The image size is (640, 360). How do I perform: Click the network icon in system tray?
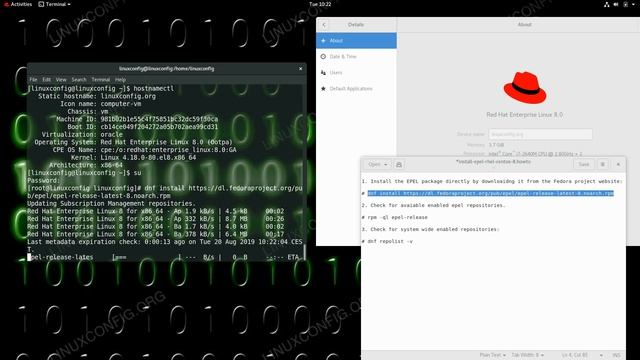(x=607, y=4)
